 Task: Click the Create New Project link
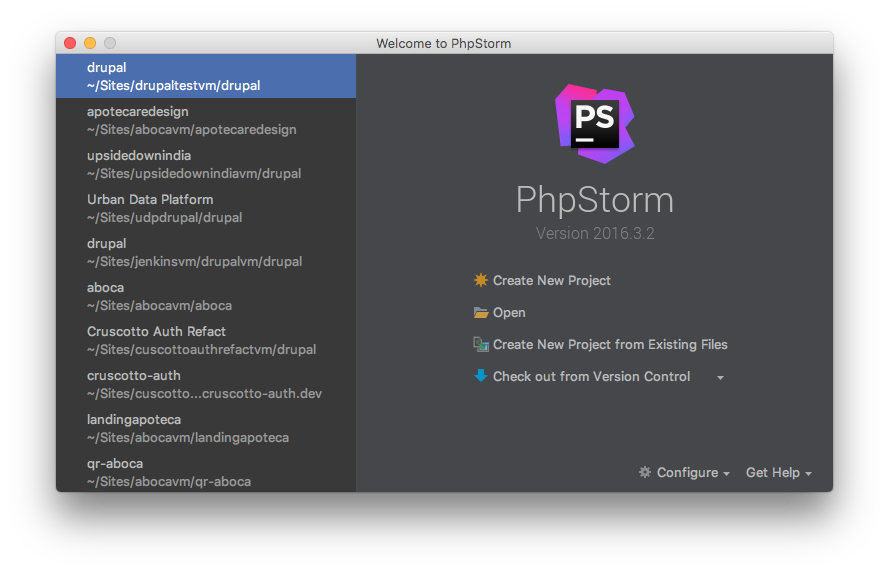(x=552, y=280)
